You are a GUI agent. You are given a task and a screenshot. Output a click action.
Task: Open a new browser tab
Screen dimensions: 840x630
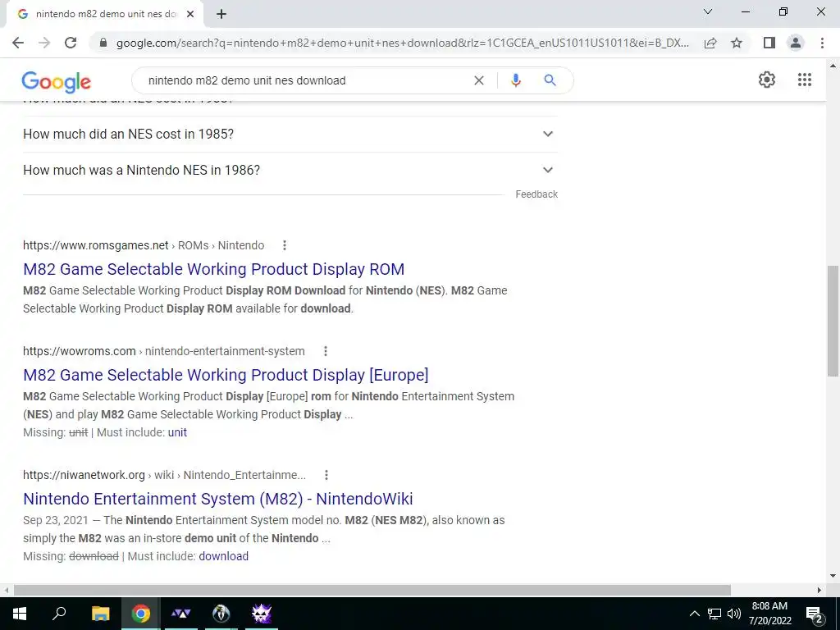pyautogui.click(x=221, y=14)
